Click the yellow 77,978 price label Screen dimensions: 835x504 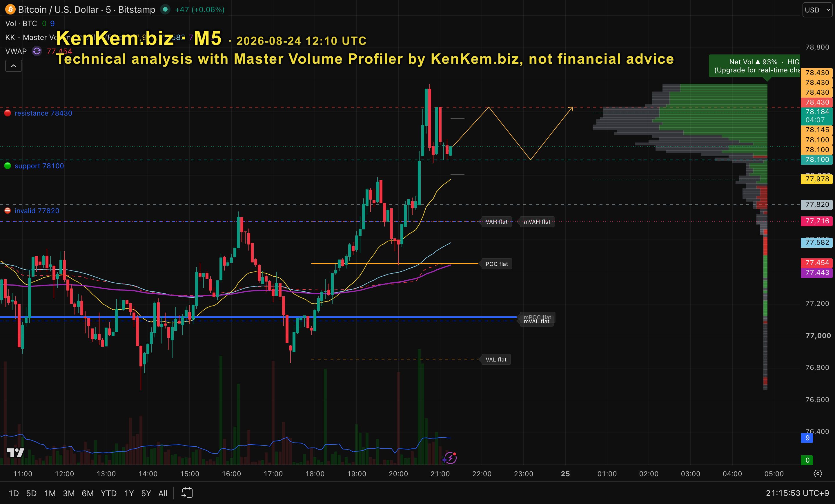click(x=817, y=179)
